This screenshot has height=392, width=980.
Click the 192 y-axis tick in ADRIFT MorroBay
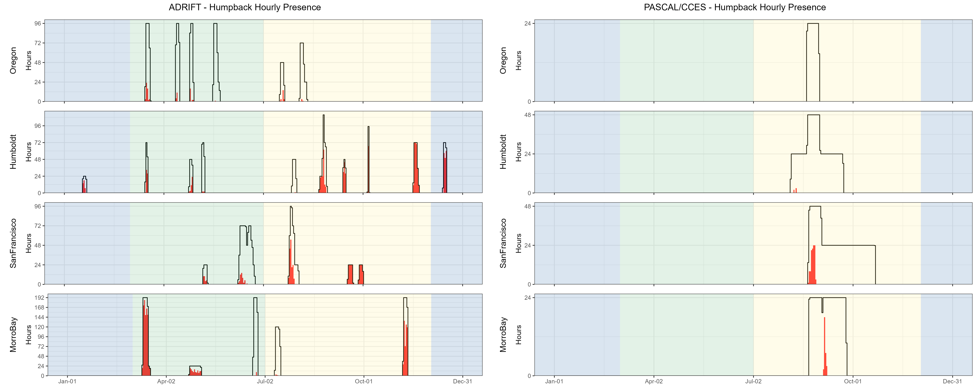point(39,298)
